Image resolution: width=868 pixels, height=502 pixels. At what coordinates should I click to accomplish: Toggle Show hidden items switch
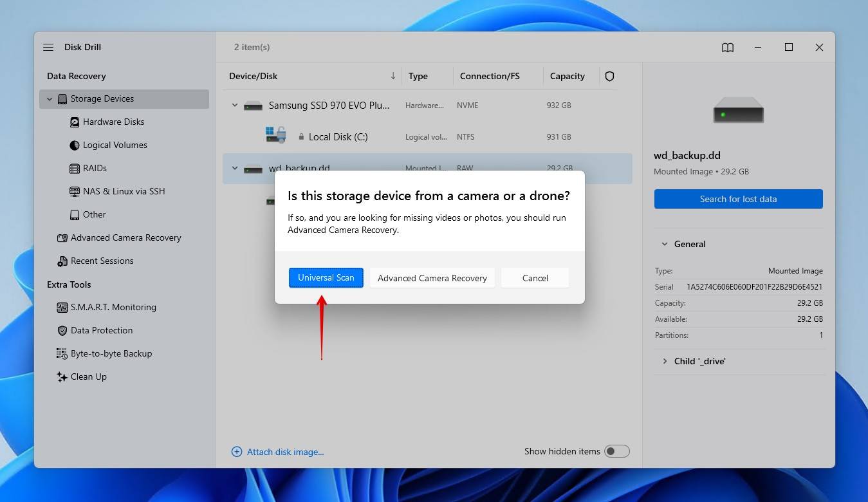tap(616, 451)
